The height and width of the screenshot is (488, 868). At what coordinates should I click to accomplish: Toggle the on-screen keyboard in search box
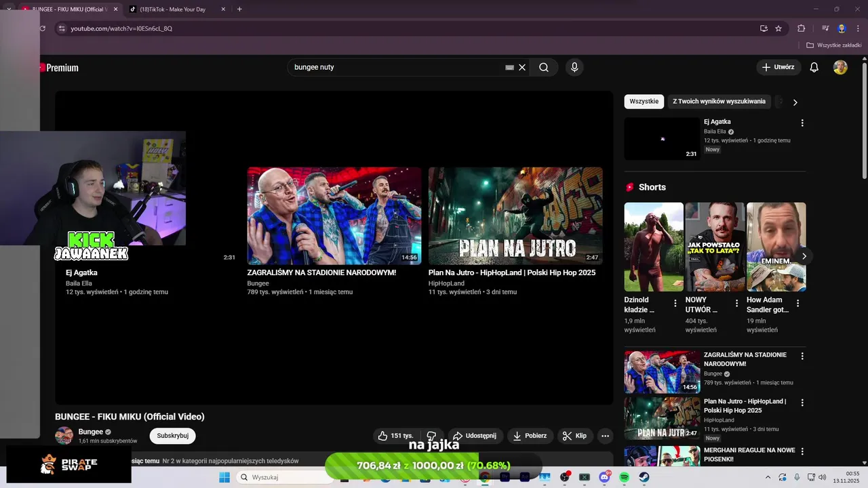click(x=509, y=68)
